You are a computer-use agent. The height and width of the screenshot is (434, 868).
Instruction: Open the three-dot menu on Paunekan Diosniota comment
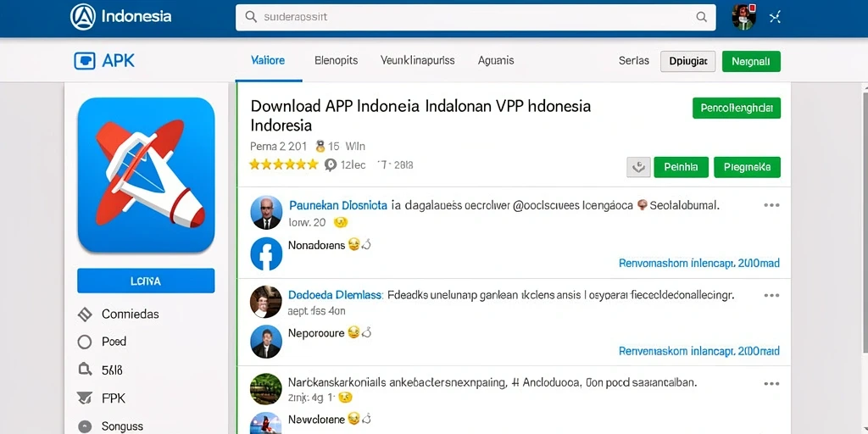(771, 205)
